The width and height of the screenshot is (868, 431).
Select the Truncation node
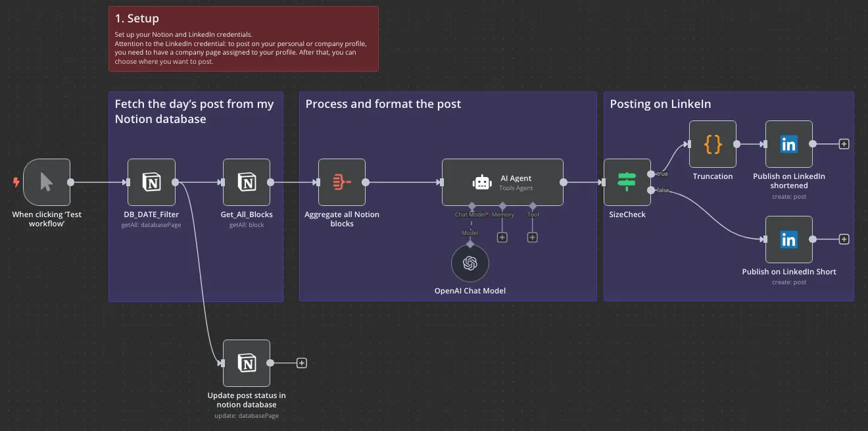click(713, 144)
